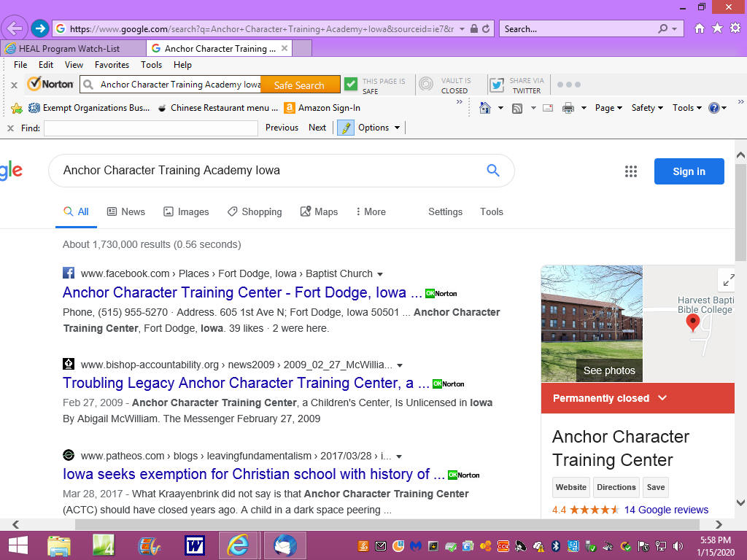Open the bishop-accountability.org result options arrow
The image size is (747, 560).
(x=400, y=365)
